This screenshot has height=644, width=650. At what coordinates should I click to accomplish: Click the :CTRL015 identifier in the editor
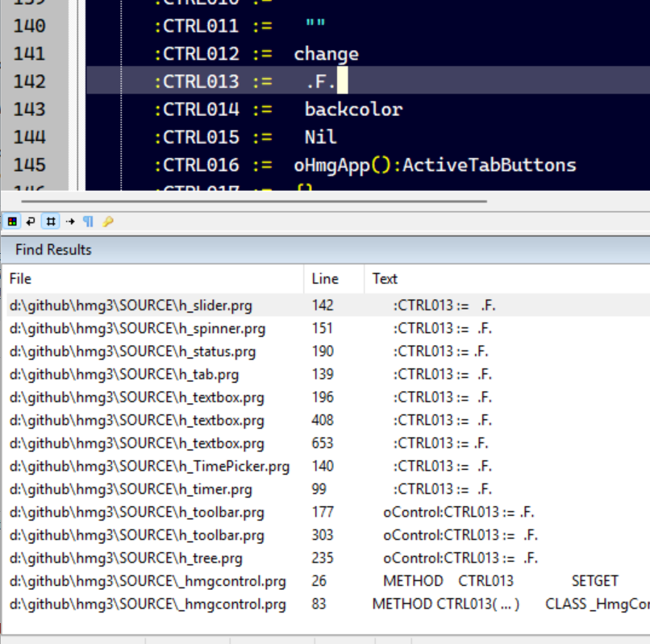pos(197,137)
